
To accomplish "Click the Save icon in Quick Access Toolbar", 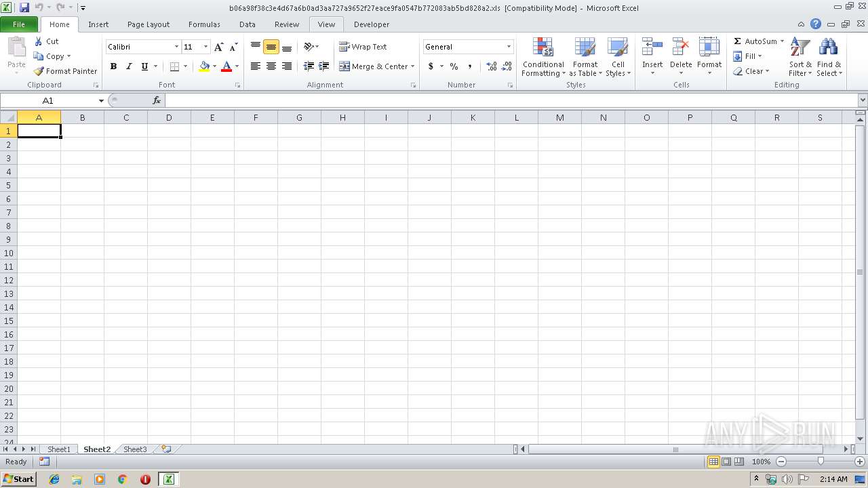I will point(24,7).
